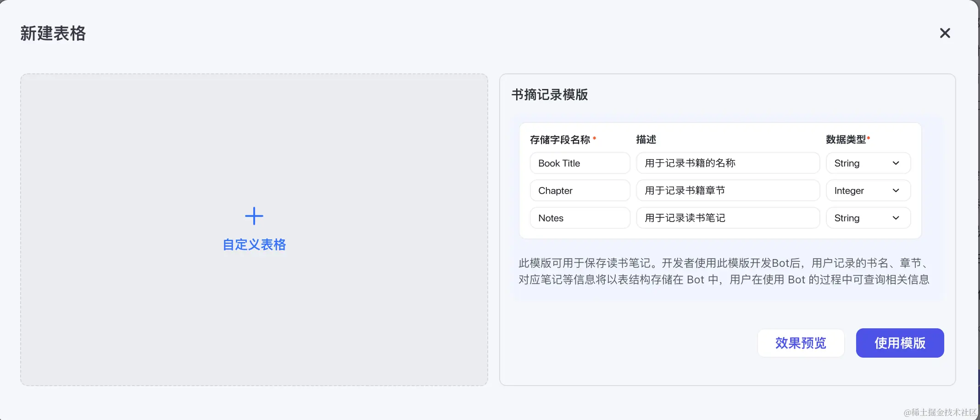This screenshot has height=420, width=980.
Task: Click the Chapter field name input
Action: (x=580, y=190)
